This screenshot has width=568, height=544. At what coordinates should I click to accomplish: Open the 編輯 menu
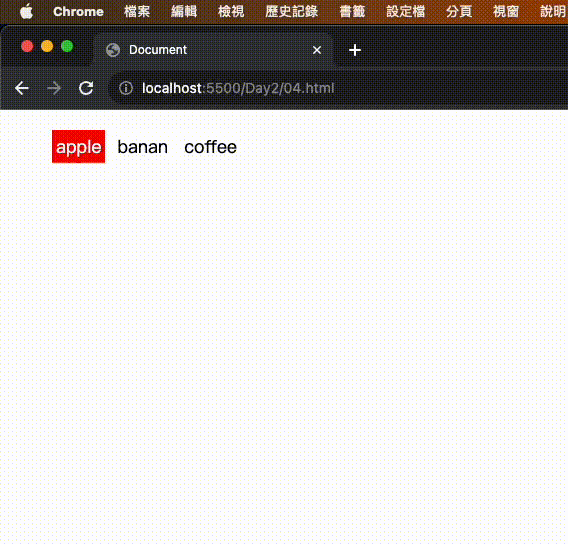point(184,12)
